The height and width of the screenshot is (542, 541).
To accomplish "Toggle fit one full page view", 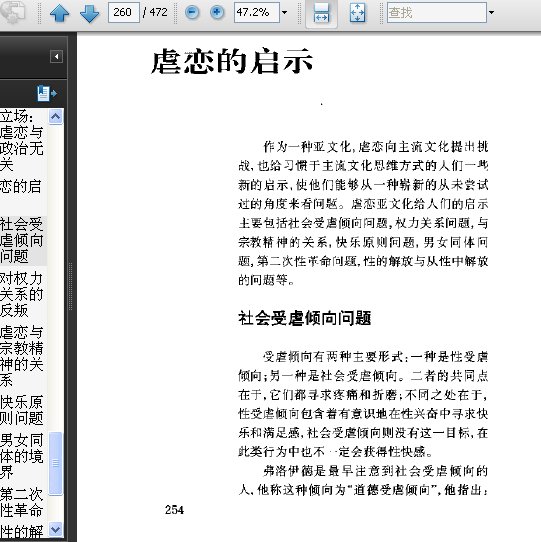I will coord(357,13).
